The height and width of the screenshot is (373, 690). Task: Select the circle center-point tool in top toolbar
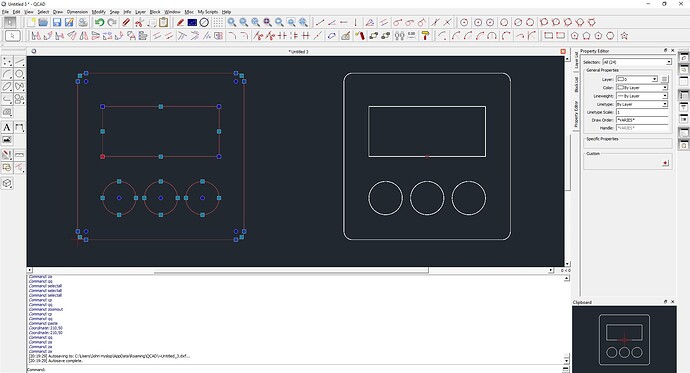[464, 22]
